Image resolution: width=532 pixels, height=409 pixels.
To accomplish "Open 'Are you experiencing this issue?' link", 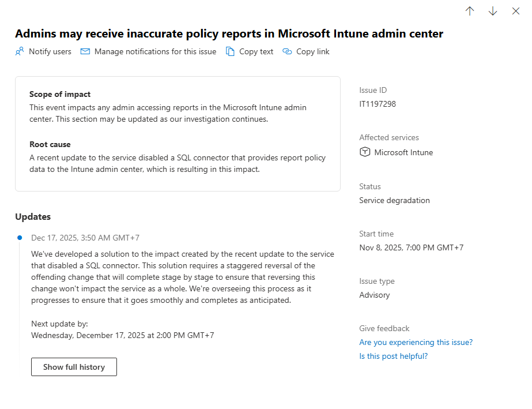I will [416, 342].
